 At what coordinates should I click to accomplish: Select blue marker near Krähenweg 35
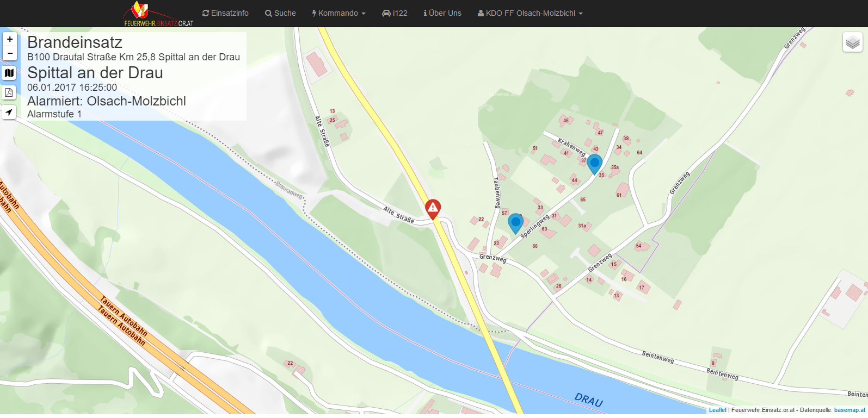click(x=594, y=163)
